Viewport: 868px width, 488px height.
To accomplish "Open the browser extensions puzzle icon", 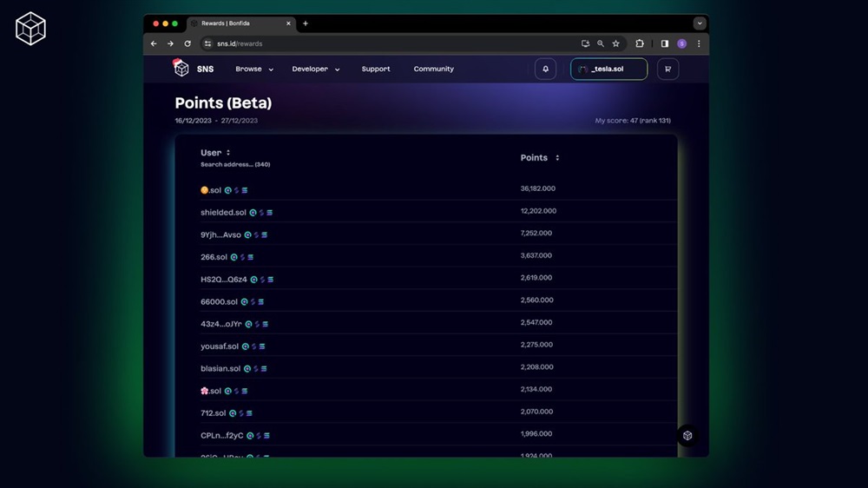I will pos(640,43).
